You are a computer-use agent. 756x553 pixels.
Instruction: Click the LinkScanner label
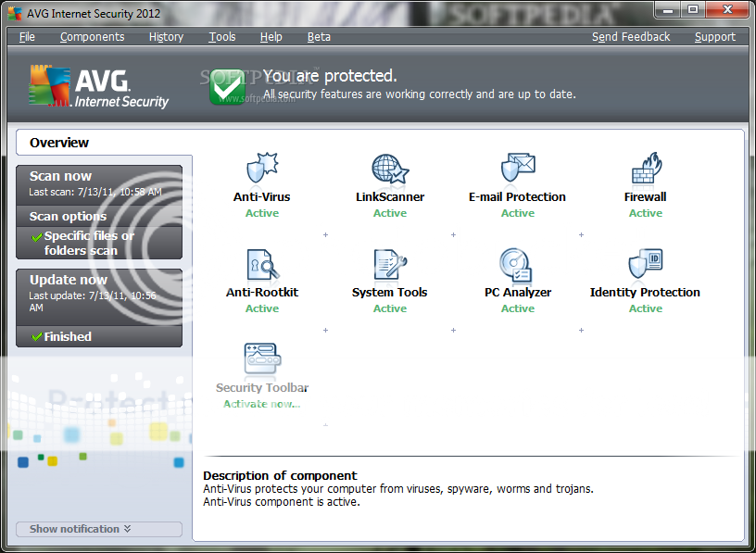click(x=390, y=196)
